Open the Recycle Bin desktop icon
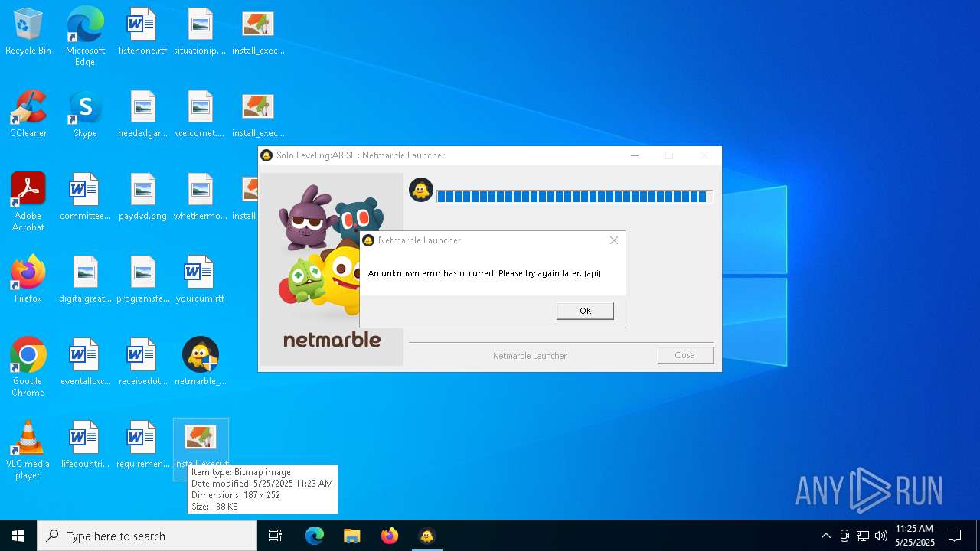Viewport: 980px width, 551px height. coord(28,33)
